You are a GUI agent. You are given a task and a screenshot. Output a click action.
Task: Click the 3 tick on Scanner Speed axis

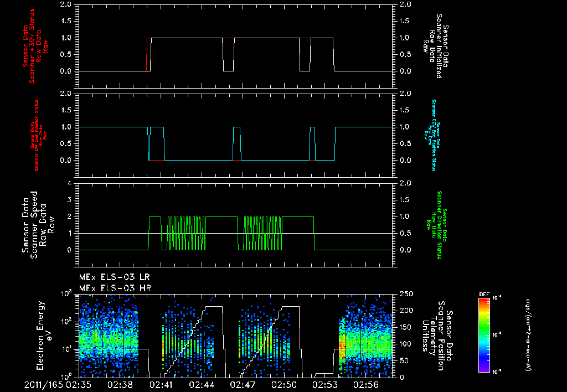click(69, 200)
